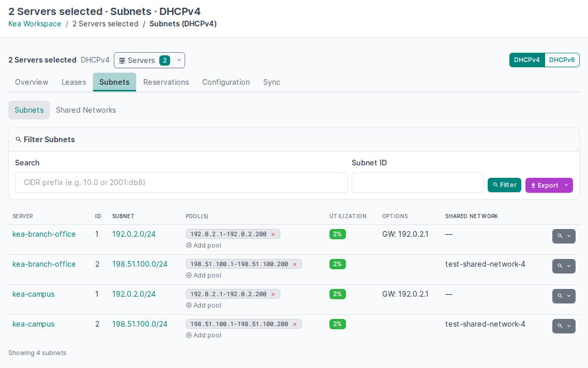This screenshot has width=588, height=368.
Task: Focus the CIDR prefix search field
Action: point(181,182)
